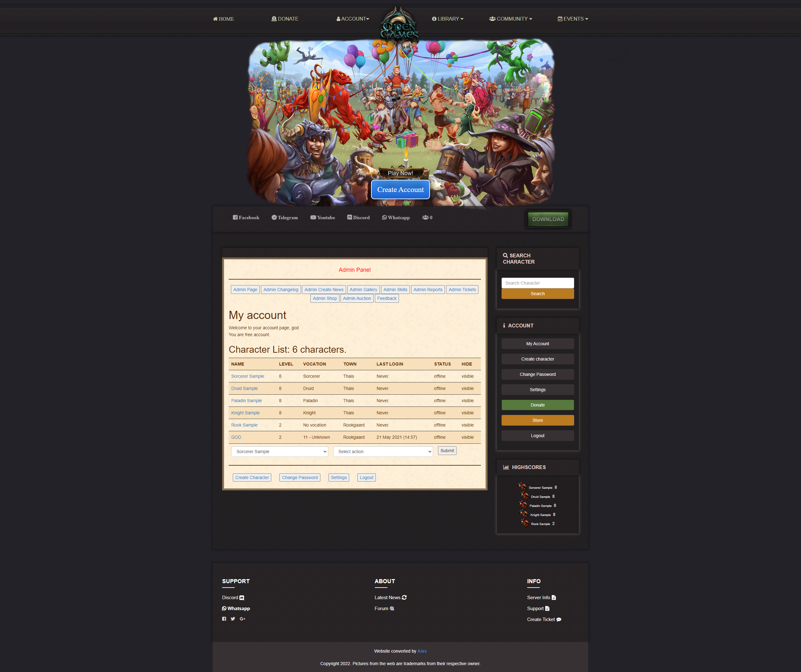
Task: Go to the Home page
Action: point(223,19)
